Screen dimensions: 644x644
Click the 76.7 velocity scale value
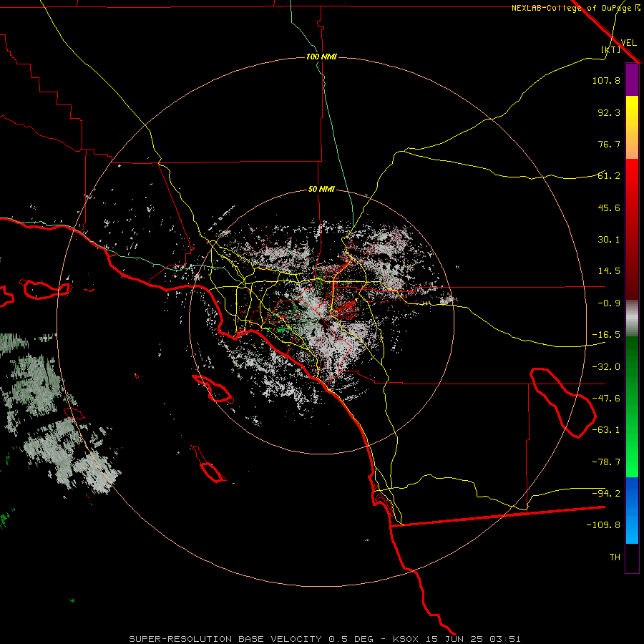click(609, 144)
